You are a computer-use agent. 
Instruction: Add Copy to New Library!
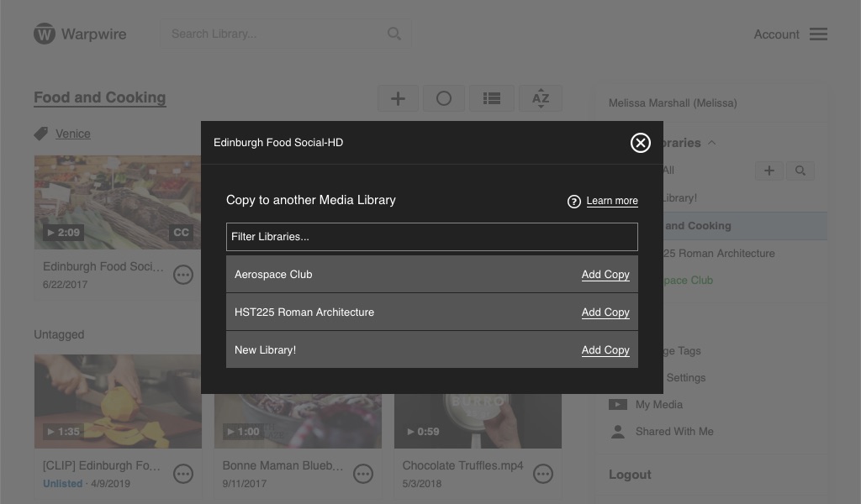click(x=605, y=350)
